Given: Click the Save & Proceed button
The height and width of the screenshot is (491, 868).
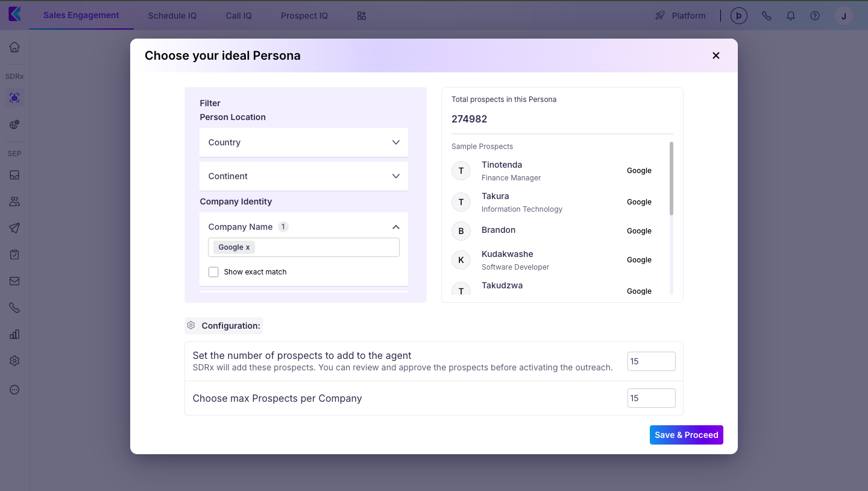Looking at the screenshot, I should point(686,435).
